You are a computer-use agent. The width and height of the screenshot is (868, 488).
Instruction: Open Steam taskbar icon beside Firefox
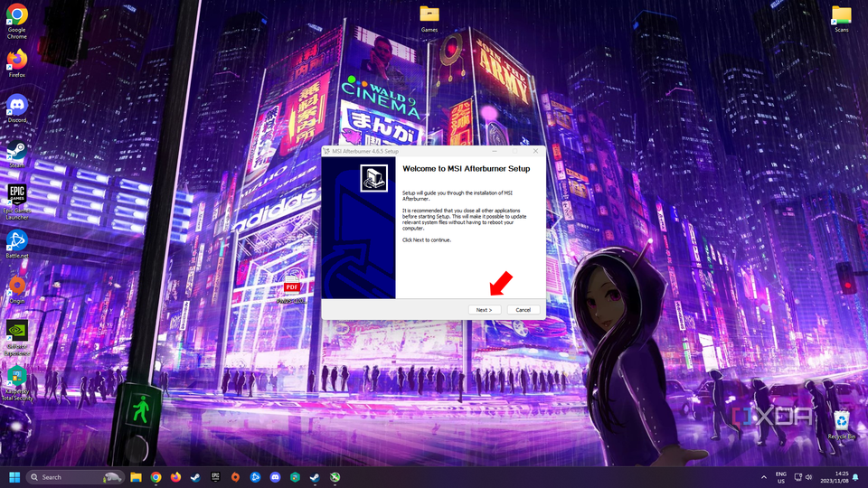pyautogui.click(x=195, y=477)
